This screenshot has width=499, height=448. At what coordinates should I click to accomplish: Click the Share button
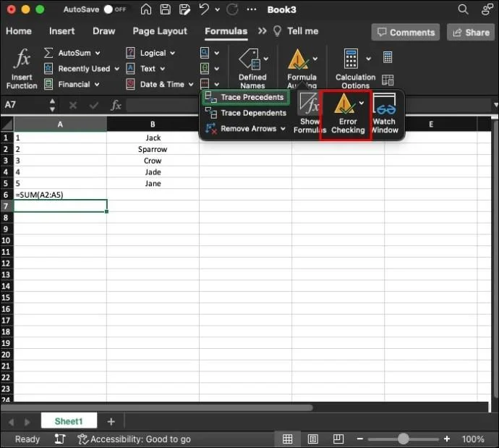[469, 33]
